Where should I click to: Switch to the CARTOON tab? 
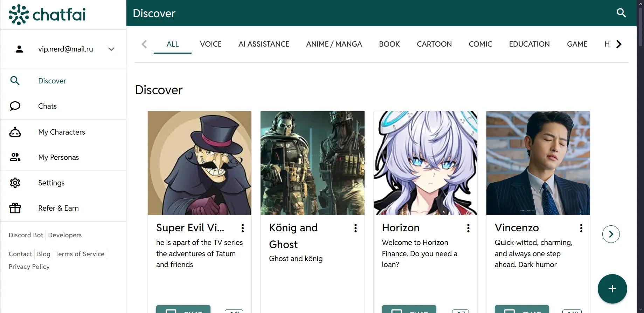(434, 44)
